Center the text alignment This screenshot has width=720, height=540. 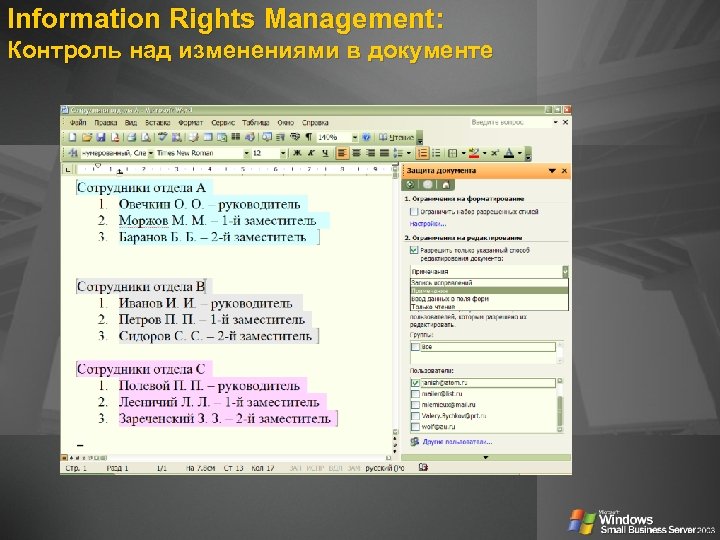(x=356, y=153)
